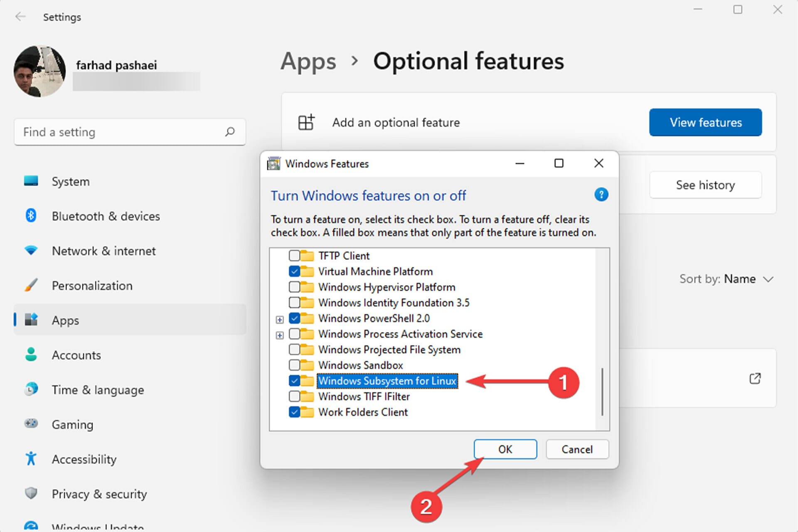
Task: Click the farhad pashaei profile picture
Action: point(39,71)
